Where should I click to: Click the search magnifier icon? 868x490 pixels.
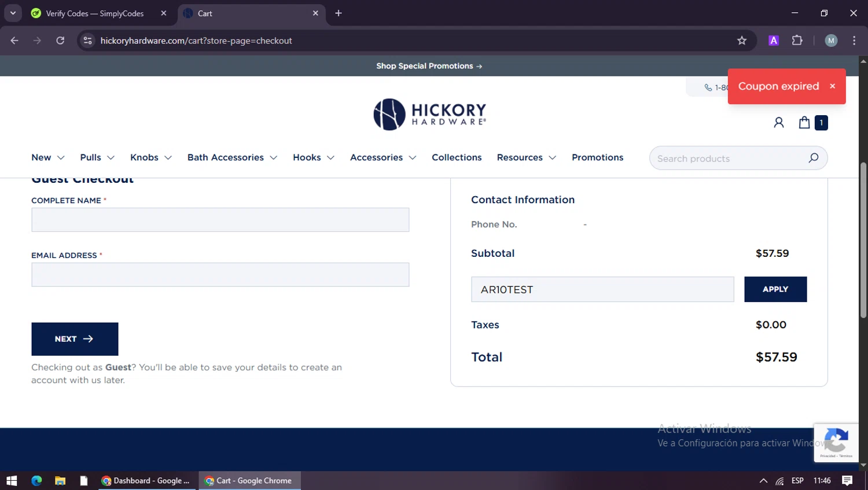click(x=814, y=158)
